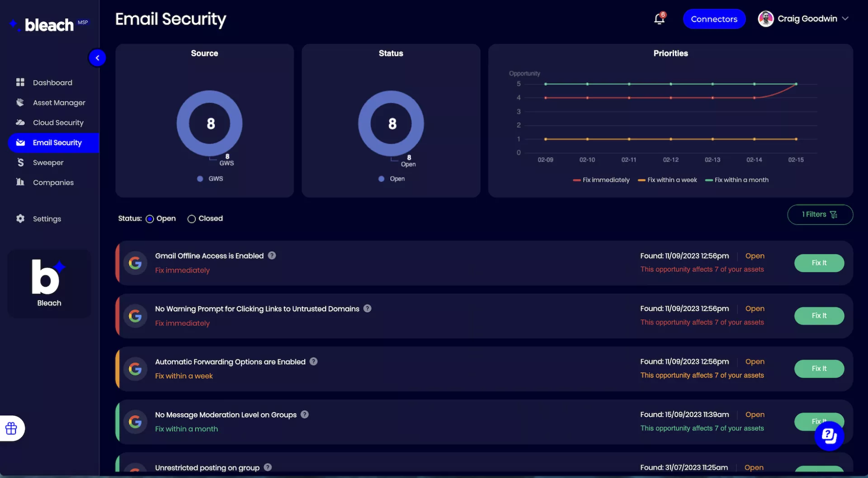Open the help chat bubble icon
The width and height of the screenshot is (868, 478).
[829, 435]
